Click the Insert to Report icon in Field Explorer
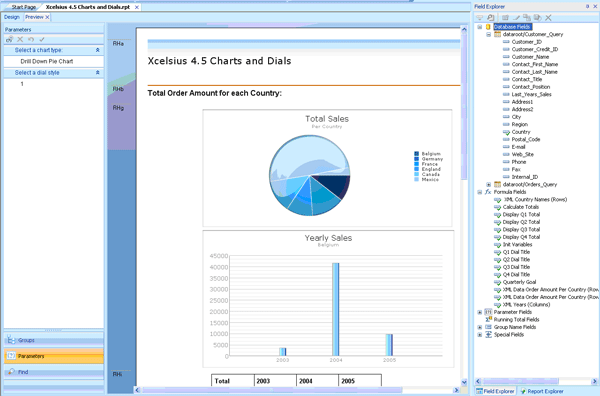Viewport: 600px width, 396px height. [x=479, y=18]
